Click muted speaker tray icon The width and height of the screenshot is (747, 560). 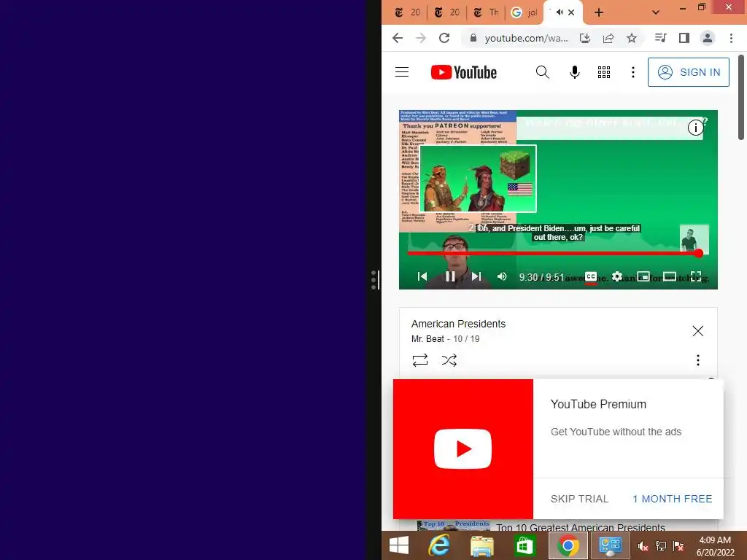643,546
